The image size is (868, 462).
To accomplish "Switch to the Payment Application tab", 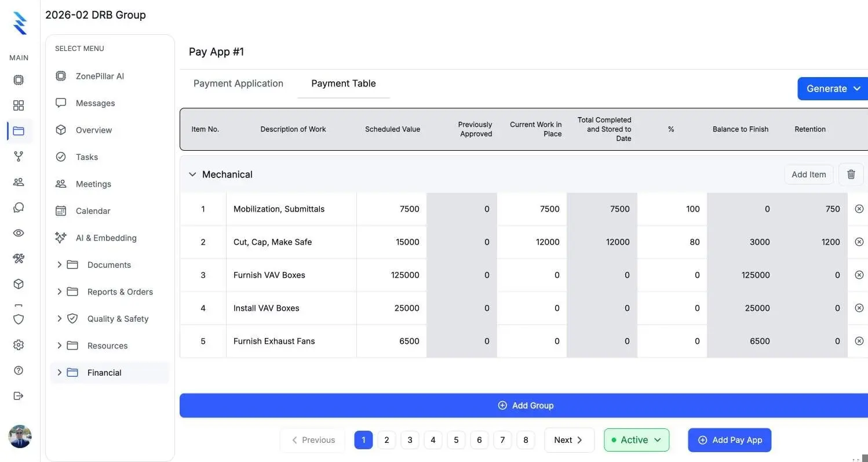I will 238,83.
